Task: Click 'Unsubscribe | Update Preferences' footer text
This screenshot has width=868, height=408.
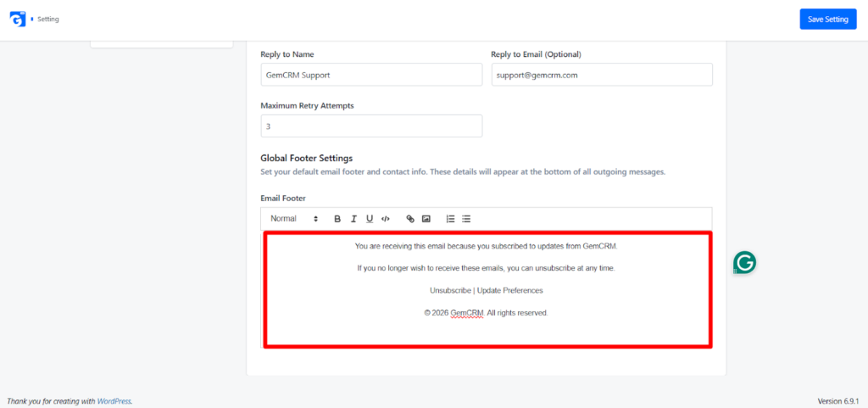Action: tap(486, 290)
